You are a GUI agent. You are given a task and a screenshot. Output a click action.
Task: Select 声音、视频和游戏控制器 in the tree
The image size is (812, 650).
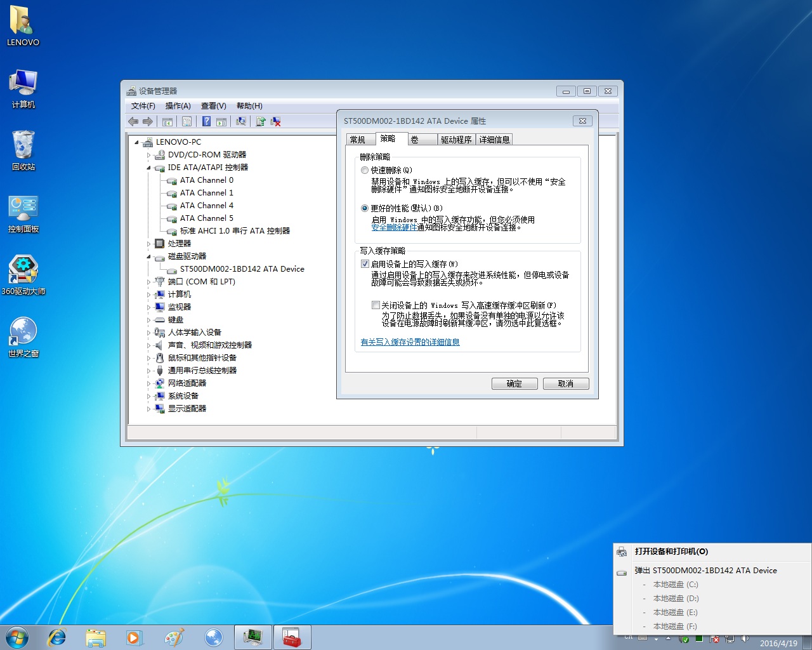(x=209, y=345)
